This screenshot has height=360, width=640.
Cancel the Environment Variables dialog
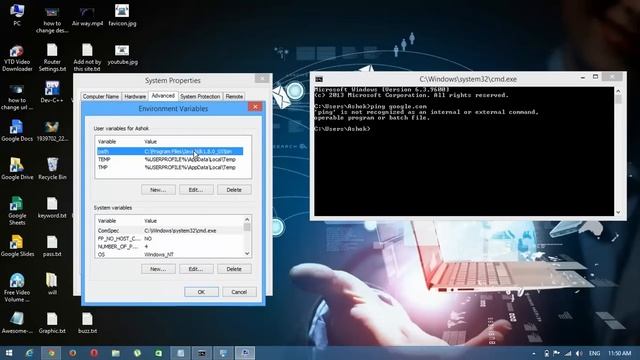coord(239,292)
